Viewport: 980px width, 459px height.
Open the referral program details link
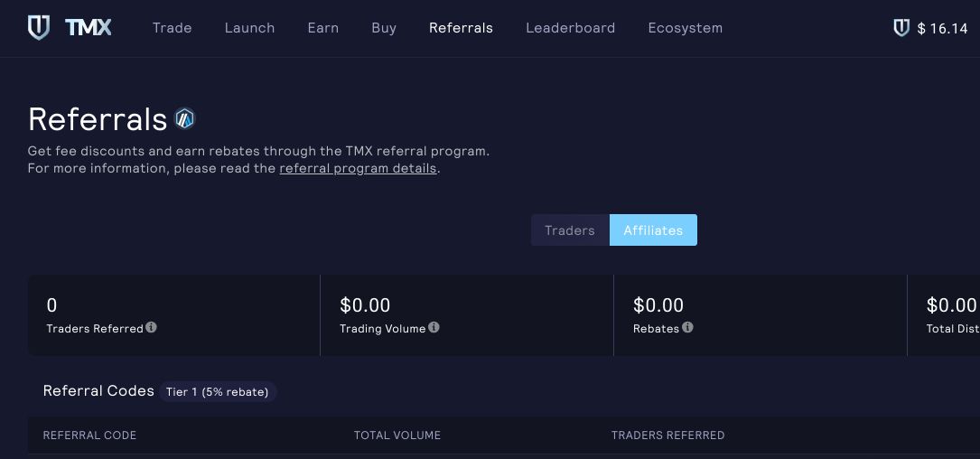[x=358, y=168]
